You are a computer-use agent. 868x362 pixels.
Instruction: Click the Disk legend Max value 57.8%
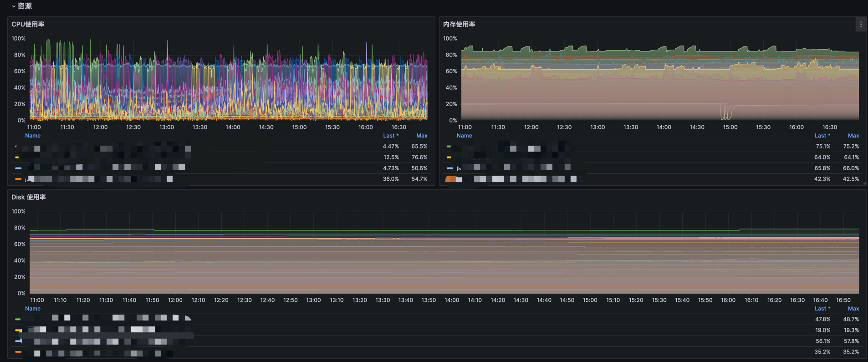851,341
